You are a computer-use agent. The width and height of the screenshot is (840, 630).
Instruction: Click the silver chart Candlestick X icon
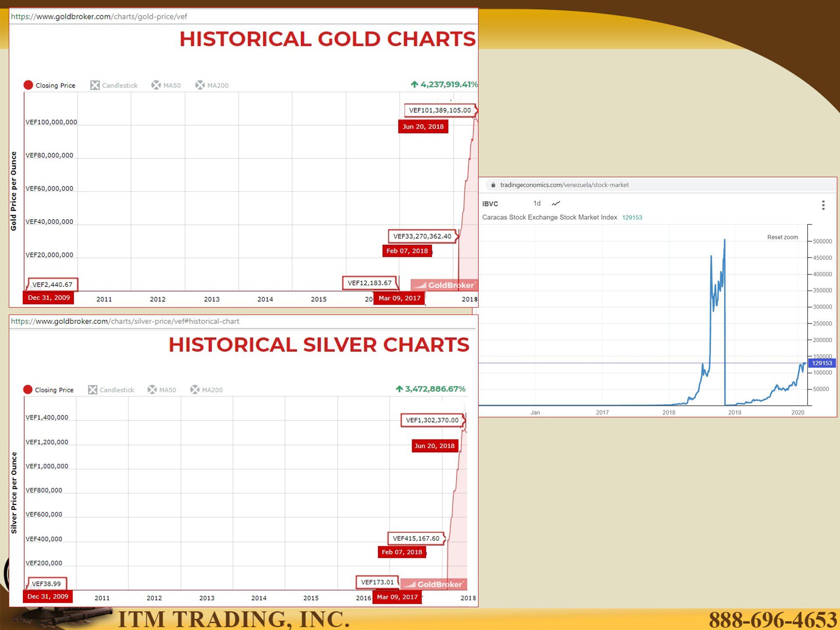[93, 389]
